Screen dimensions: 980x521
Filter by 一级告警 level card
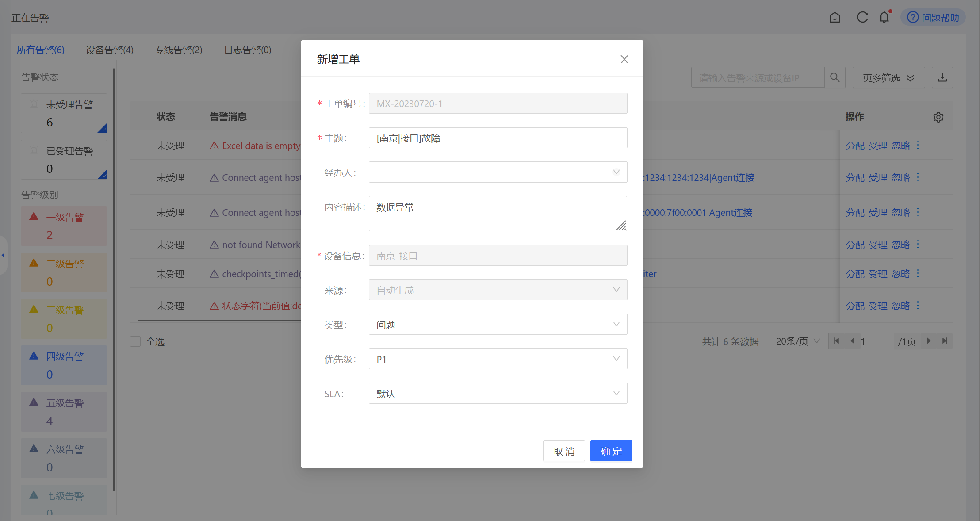[64, 226]
